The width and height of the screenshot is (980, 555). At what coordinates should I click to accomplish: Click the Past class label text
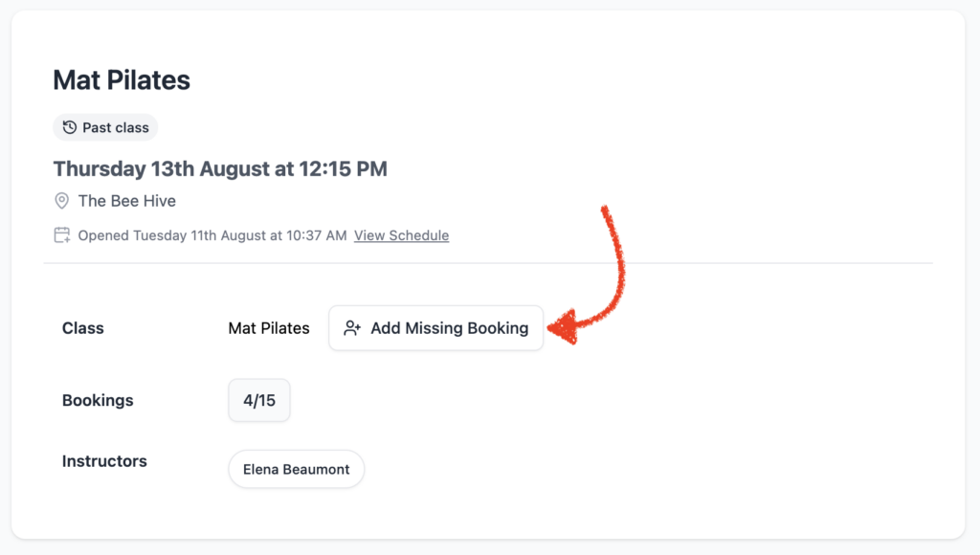pyautogui.click(x=116, y=127)
